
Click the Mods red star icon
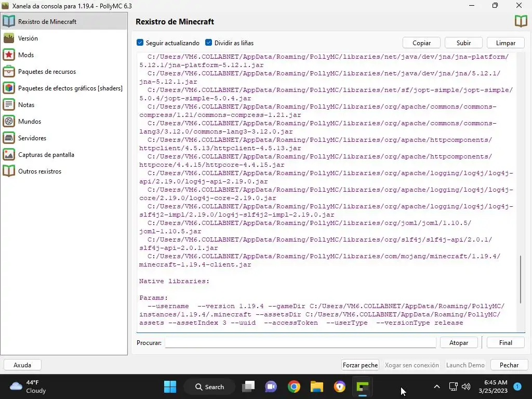(x=9, y=55)
